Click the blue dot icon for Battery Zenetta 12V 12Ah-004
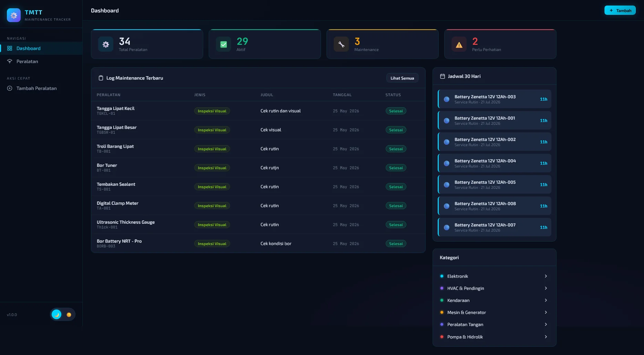Screen dimensions: 644x355 click(447, 163)
